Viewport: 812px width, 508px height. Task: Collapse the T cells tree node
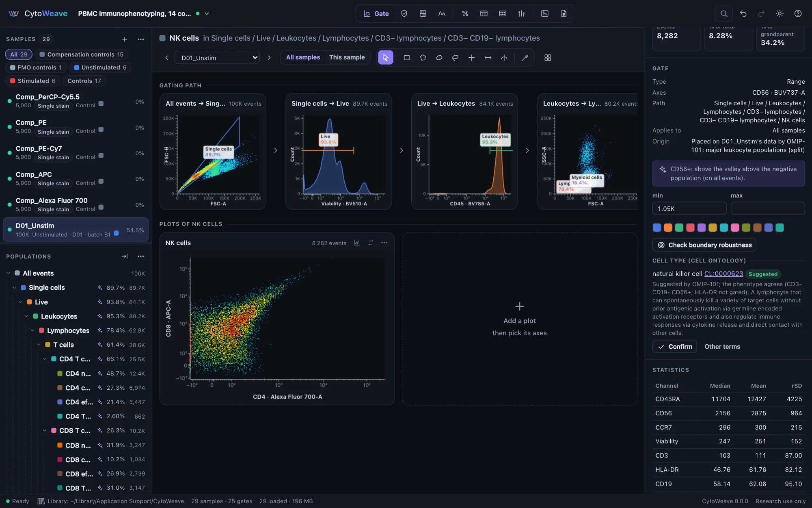39,345
